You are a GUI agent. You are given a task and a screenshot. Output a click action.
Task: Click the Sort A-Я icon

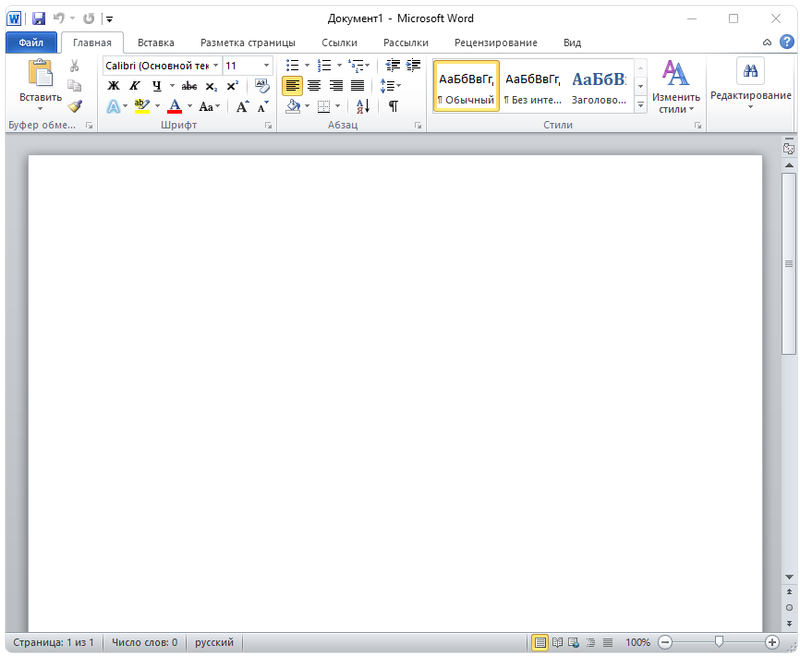click(363, 106)
